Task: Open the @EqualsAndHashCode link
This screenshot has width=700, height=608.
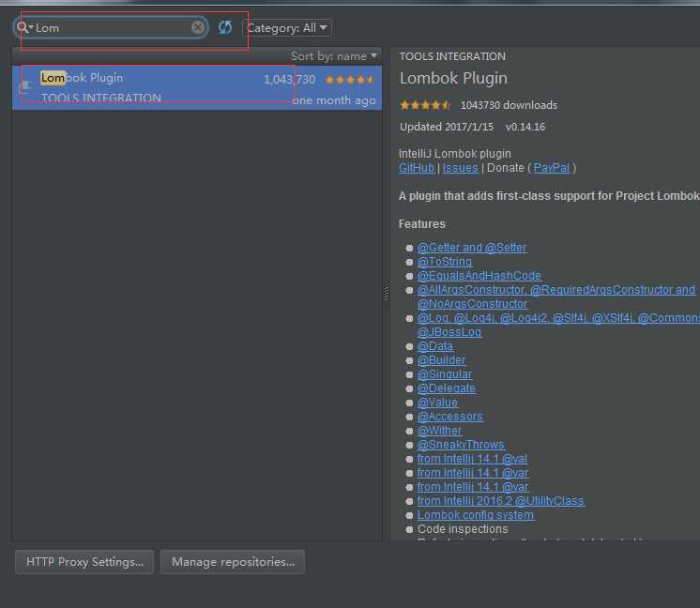Action: pos(479,276)
